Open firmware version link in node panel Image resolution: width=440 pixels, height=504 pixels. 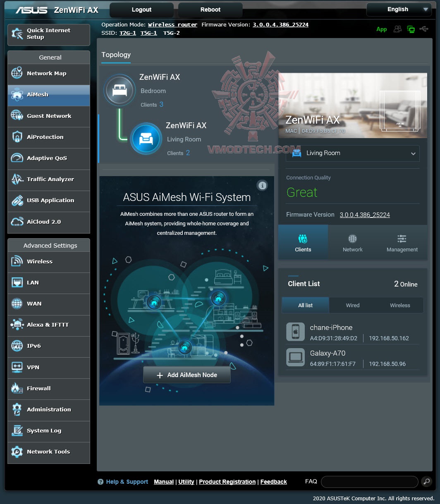coord(365,215)
